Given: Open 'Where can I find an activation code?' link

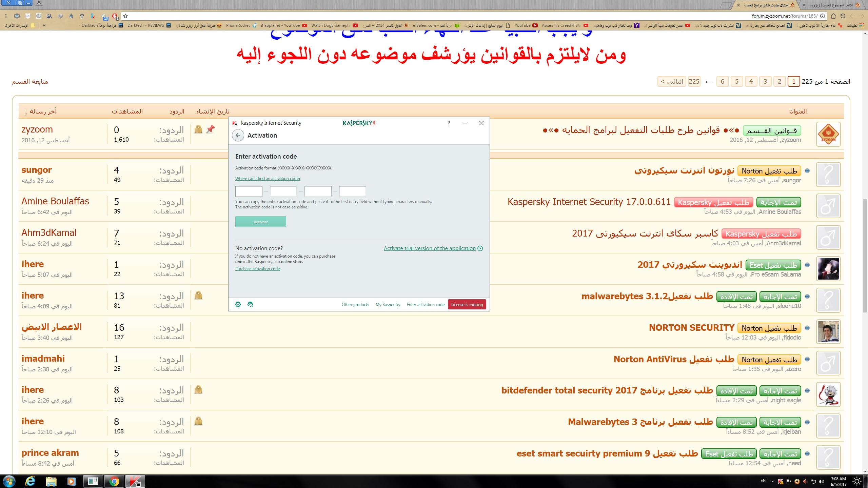Looking at the screenshot, I should pyautogui.click(x=268, y=179).
